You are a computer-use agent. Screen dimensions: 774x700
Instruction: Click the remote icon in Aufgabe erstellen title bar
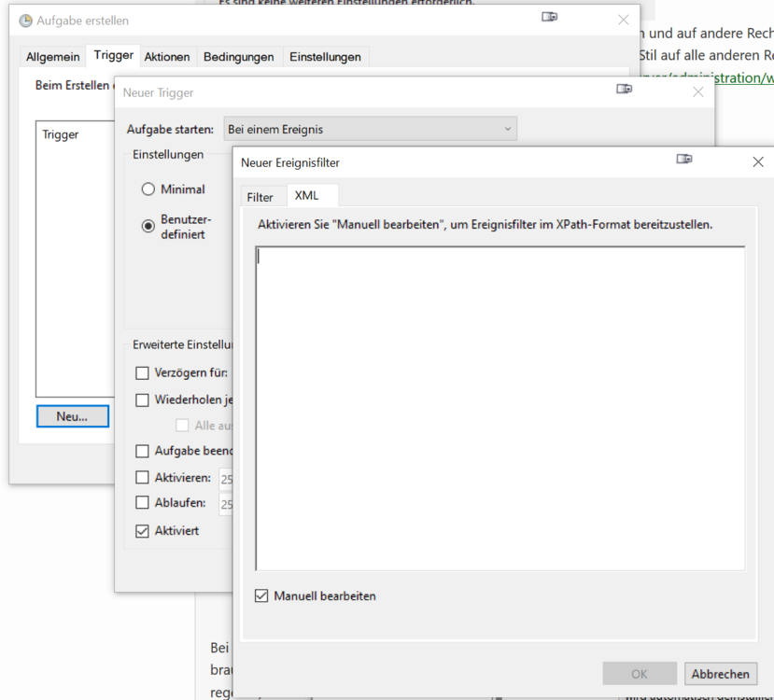click(550, 17)
